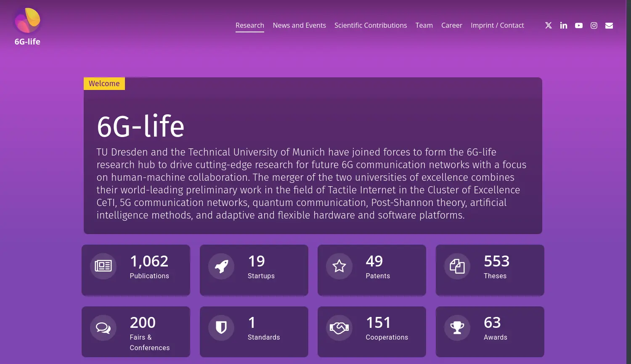Click the rocket Startups icon
This screenshot has height=364, width=631.
coord(221,266)
